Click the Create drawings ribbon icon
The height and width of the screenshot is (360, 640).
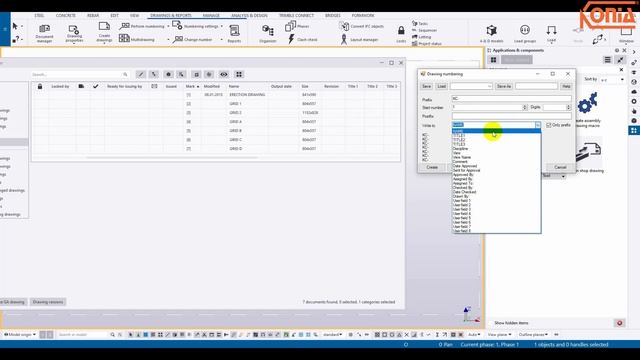(104, 32)
